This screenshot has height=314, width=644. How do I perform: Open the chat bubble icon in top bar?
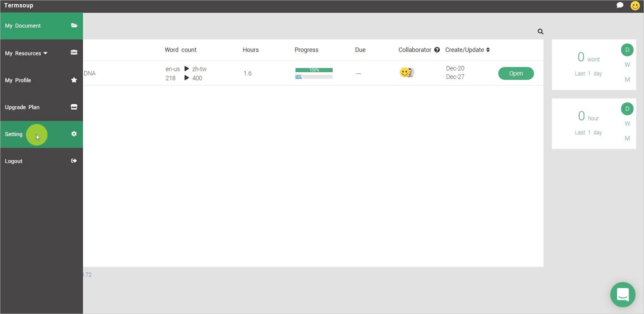620,5
